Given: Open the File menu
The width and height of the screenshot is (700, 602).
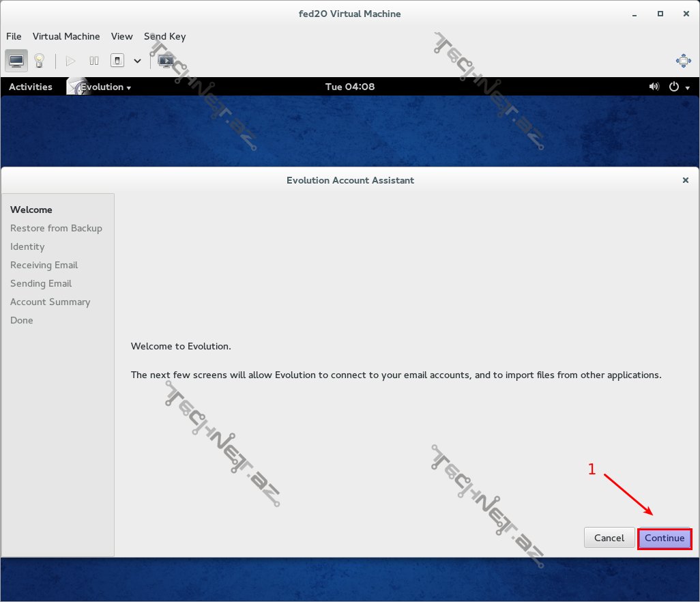Looking at the screenshot, I should click(x=14, y=37).
